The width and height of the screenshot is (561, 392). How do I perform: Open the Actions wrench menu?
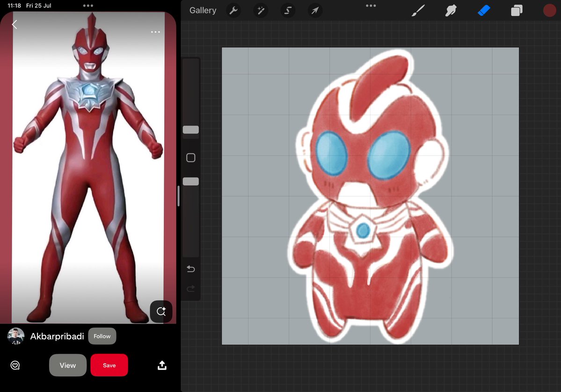coord(233,10)
